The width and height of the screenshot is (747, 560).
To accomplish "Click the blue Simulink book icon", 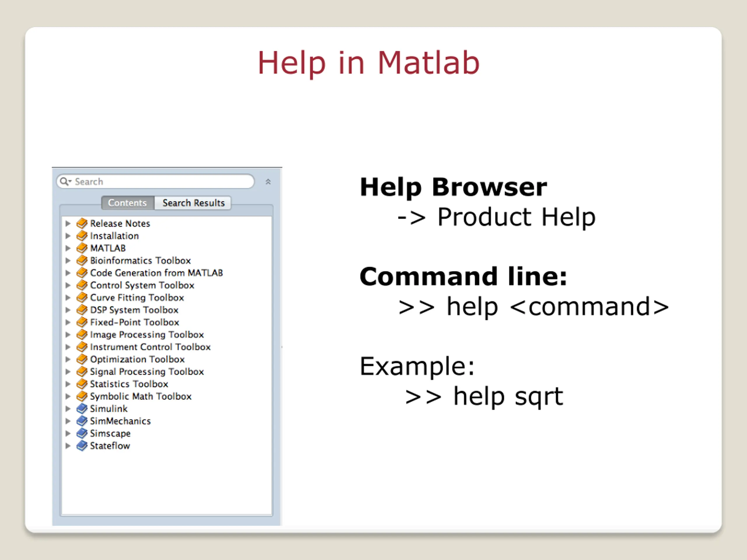I will coord(82,408).
